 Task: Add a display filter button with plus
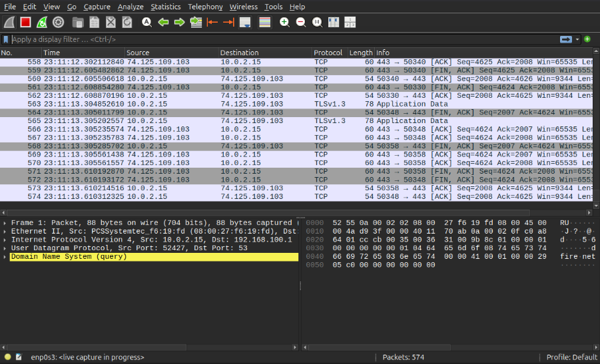tap(587, 39)
